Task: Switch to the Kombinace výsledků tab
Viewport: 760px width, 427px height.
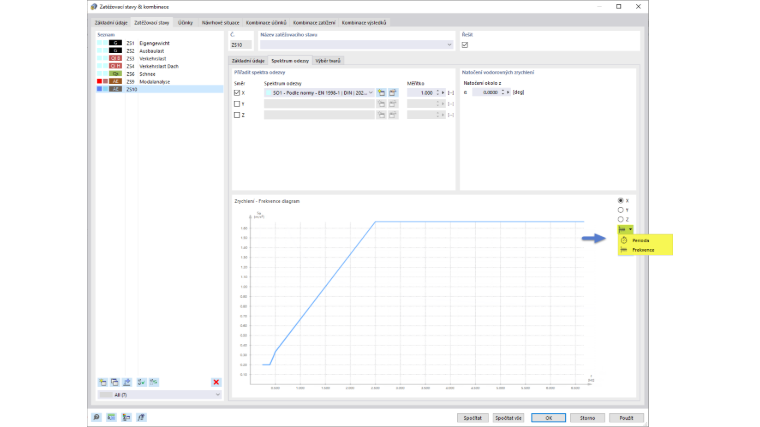Action: click(x=364, y=23)
